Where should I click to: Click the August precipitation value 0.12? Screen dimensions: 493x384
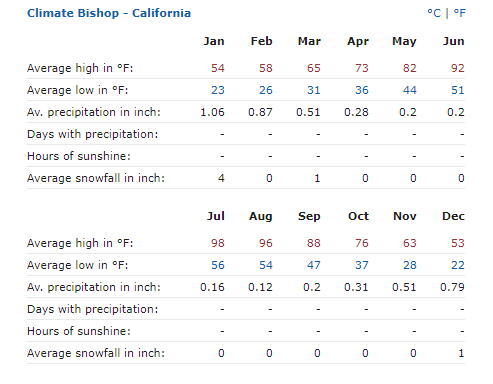click(260, 287)
